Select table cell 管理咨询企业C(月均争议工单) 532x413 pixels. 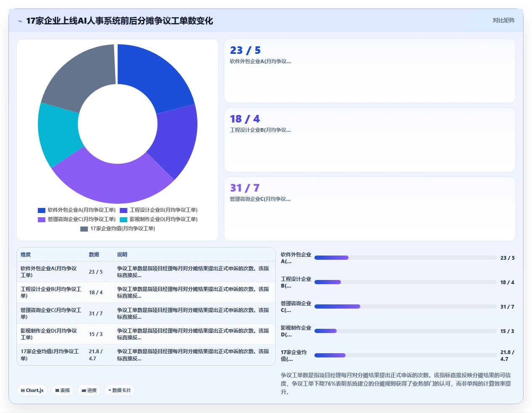51,313
